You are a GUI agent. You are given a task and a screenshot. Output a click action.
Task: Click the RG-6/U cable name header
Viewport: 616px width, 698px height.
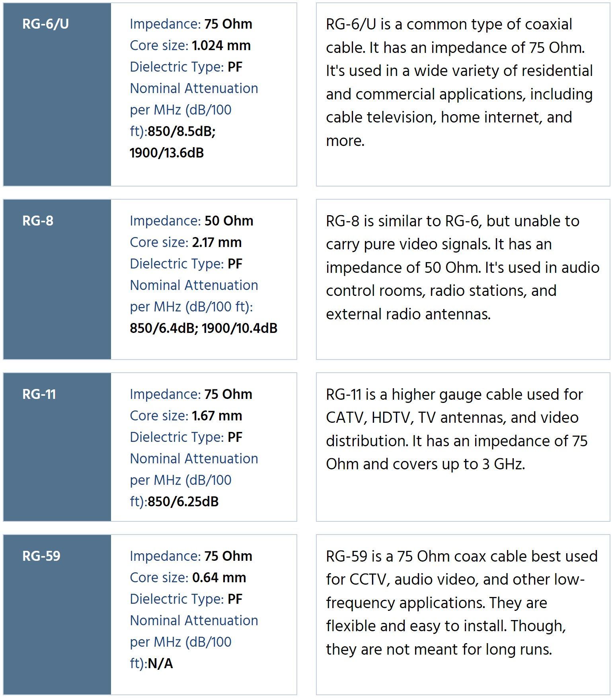45,24
